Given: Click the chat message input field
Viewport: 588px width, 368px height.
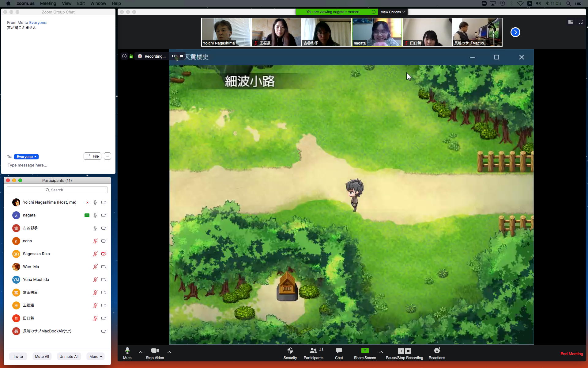Looking at the screenshot, I should pyautogui.click(x=58, y=165).
